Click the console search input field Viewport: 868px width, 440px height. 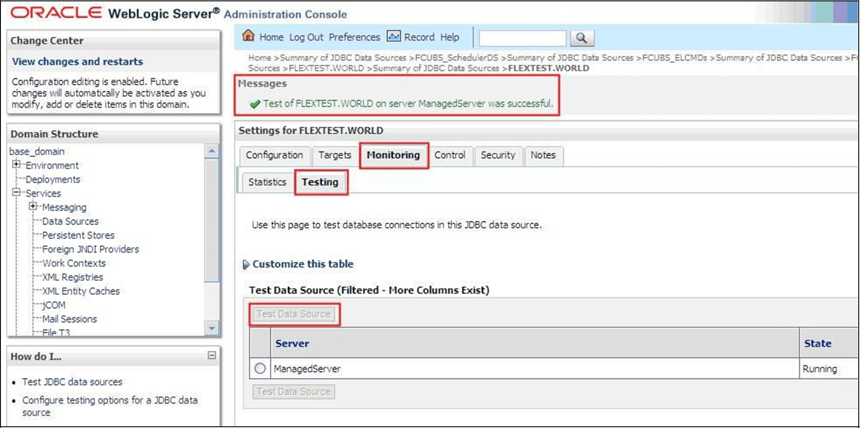[x=523, y=38]
